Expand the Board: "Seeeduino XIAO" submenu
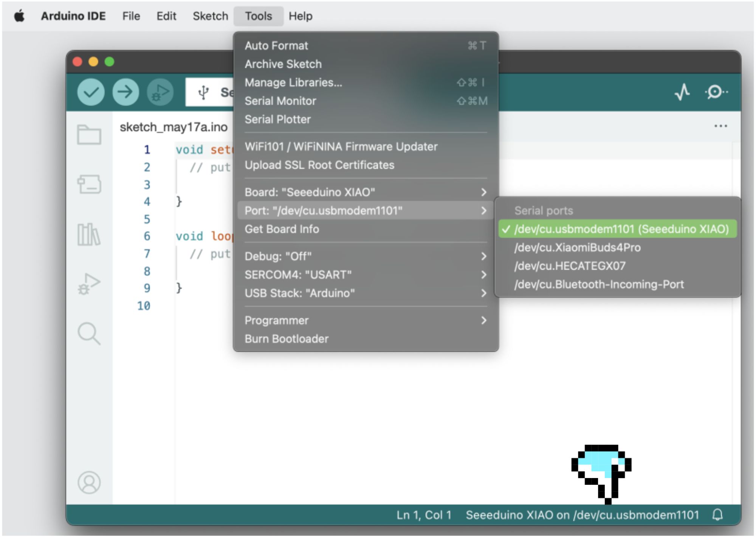Viewport: 756px width, 537px height. coord(366,192)
